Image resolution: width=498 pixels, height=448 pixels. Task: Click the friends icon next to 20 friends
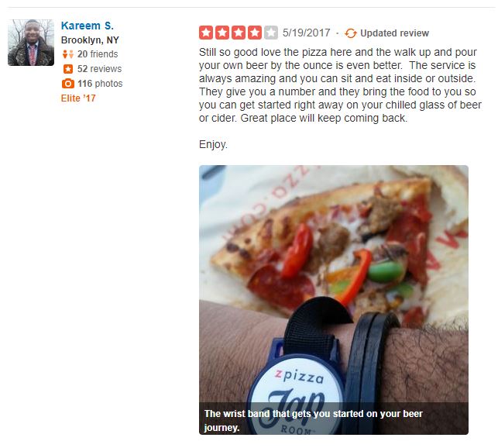pos(67,54)
